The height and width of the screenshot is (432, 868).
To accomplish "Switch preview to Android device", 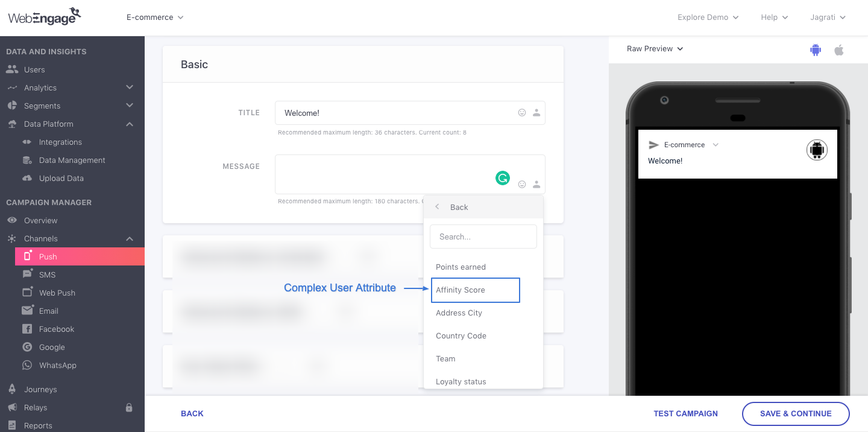I will point(816,50).
